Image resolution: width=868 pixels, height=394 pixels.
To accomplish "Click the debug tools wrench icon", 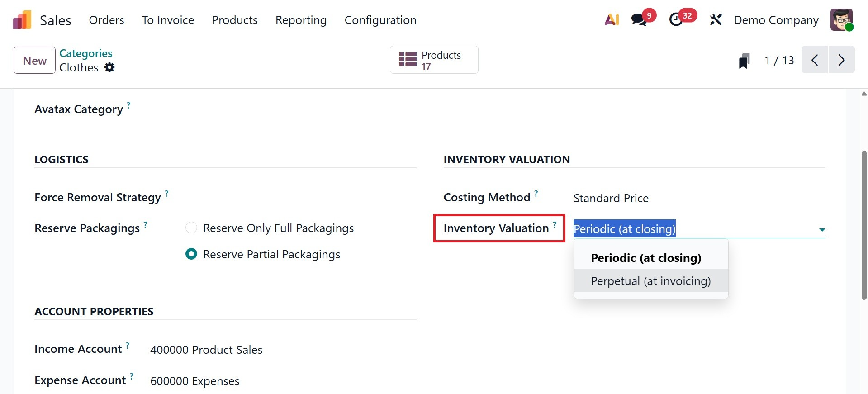I will 716,20.
